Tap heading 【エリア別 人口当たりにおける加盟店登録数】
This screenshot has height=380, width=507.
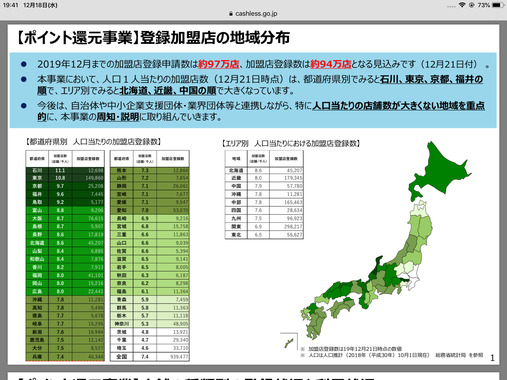pos(291,144)
